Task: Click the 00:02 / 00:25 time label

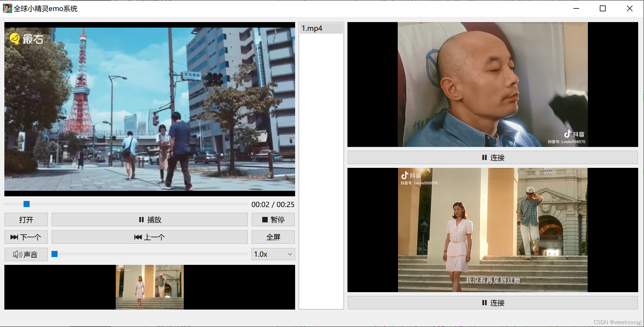Action: 273,204
